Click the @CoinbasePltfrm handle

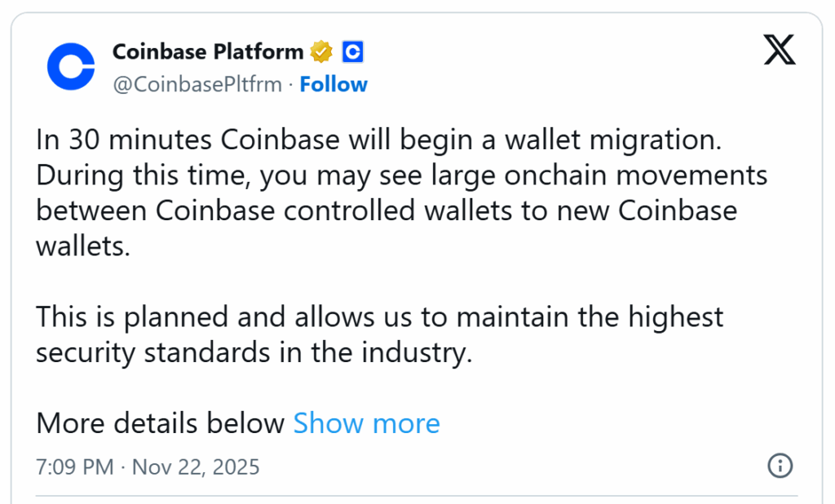pos(197,84)
